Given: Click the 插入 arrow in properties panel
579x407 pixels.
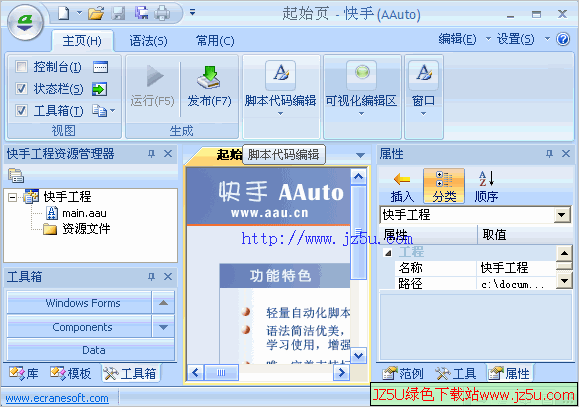Looking at the screenshot, I should pos(402,187).
